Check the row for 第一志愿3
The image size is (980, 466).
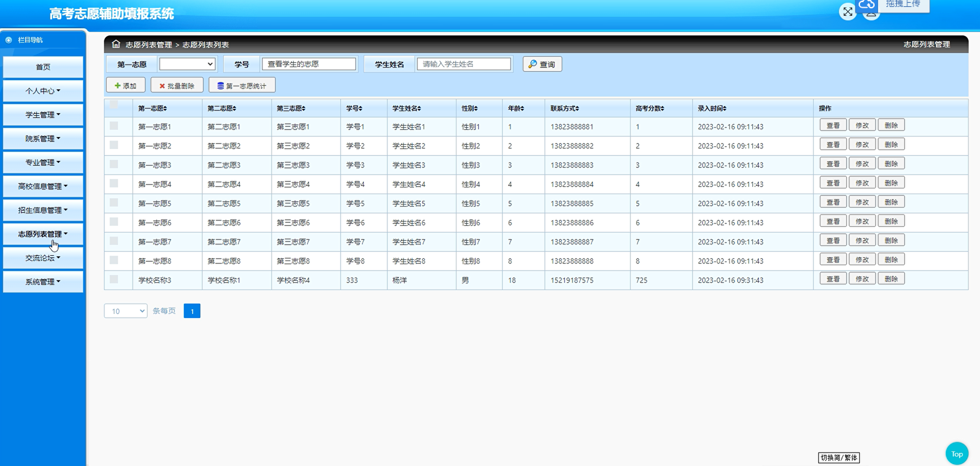(x=114, y=164)
